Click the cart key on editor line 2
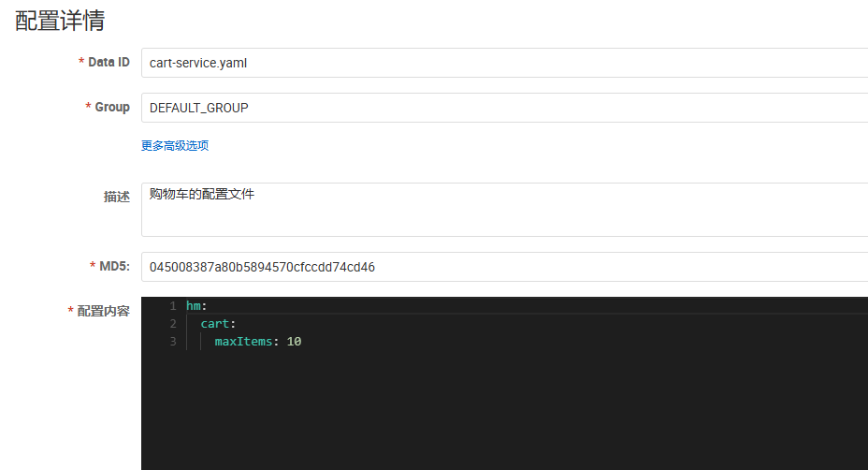Viewport: 868px width, 470px height. point(215,324)
